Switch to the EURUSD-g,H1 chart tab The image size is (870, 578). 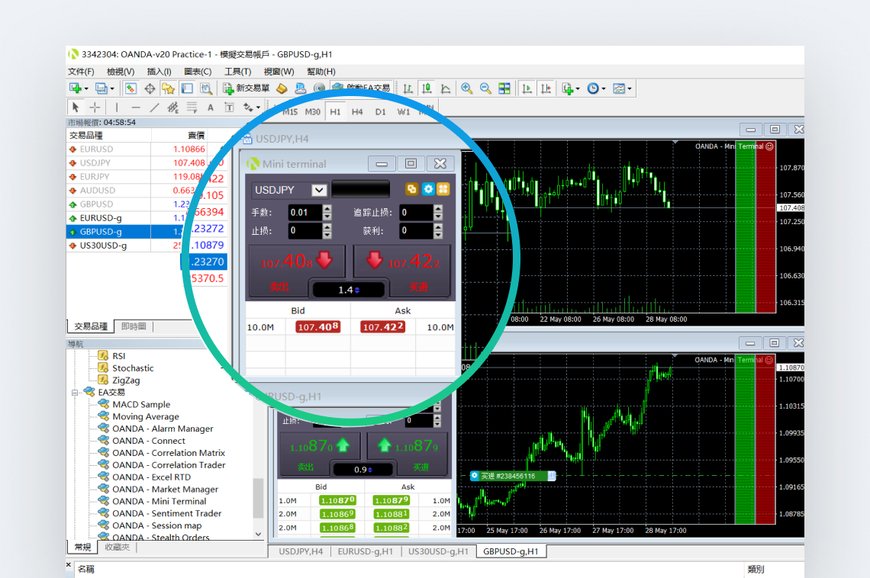click(x=365, y=551)
